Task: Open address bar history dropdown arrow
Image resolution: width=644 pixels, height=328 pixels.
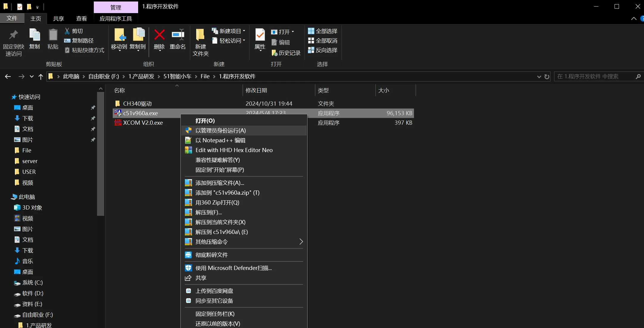Action: 539,76
